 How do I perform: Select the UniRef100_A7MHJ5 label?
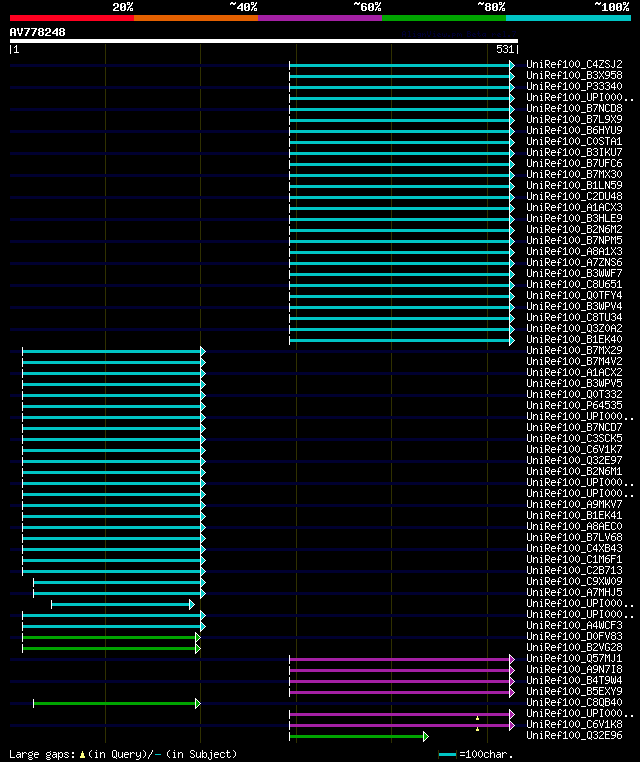[574, 592]
